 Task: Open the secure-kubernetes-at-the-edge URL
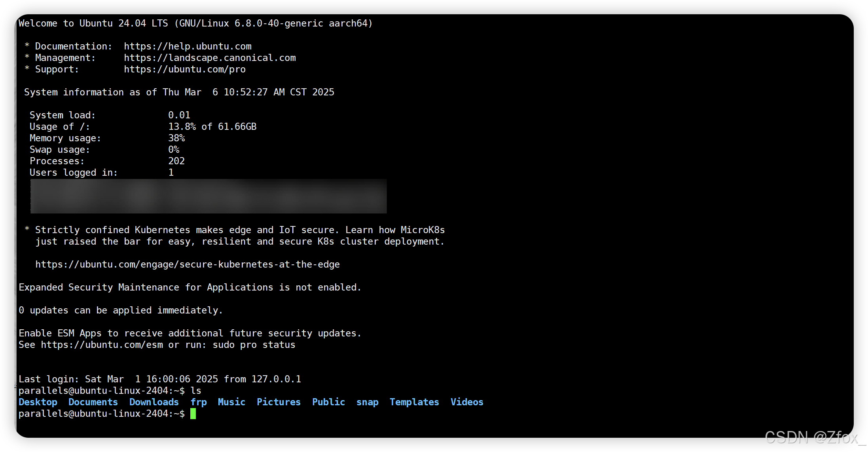pos(188,264)
